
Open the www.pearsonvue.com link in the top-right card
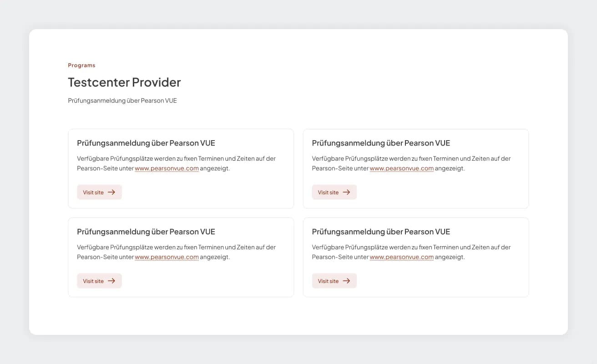point(401,168)
